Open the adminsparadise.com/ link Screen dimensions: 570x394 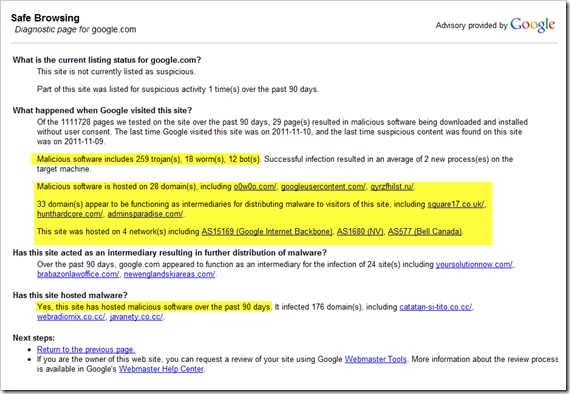point(145,214)
